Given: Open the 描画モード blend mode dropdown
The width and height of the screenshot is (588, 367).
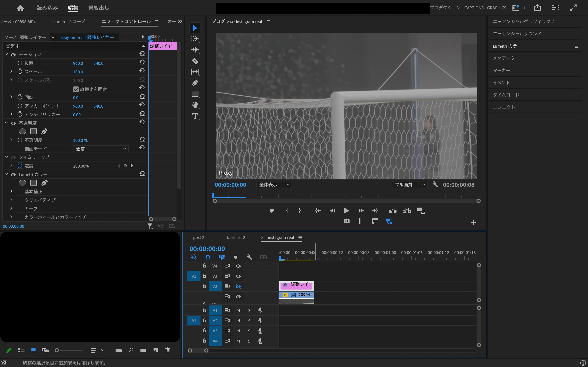Looking at the screenshot, I should tap(101, 149).
